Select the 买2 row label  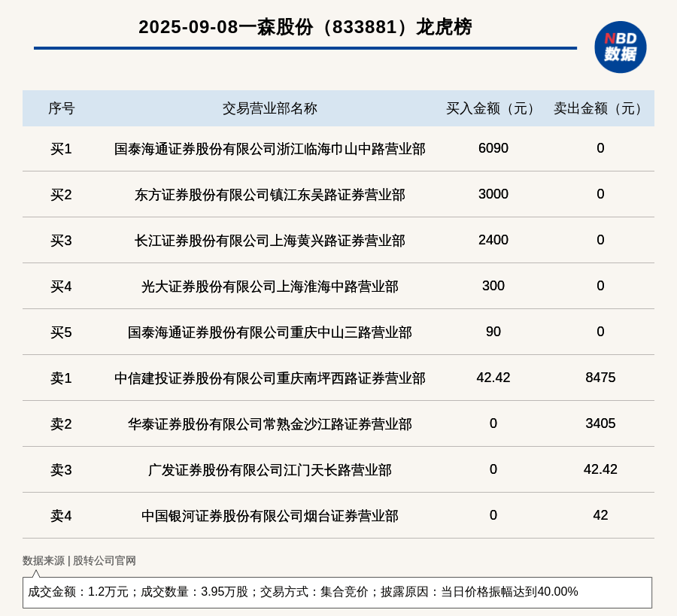[x=62, y=195]
